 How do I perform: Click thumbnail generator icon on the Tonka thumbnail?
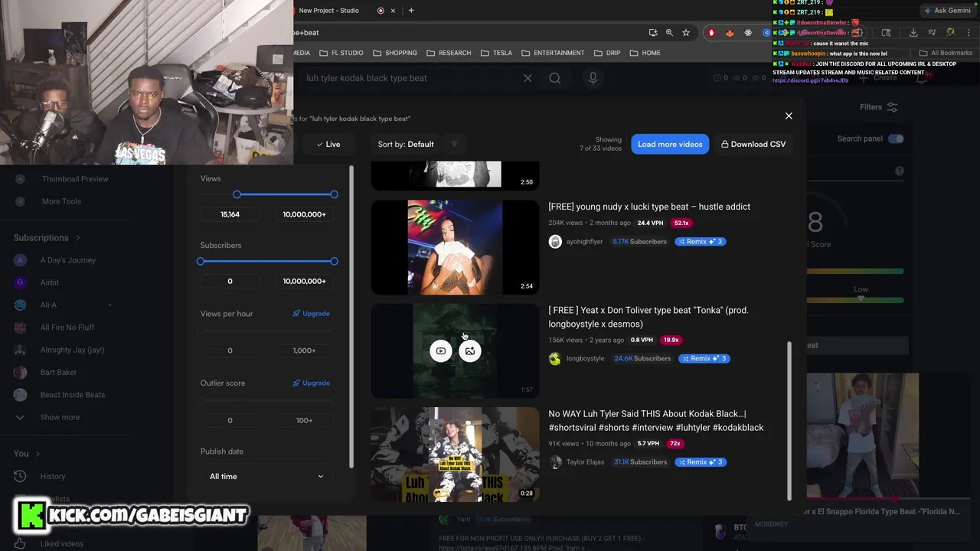(x=470, y=350)
